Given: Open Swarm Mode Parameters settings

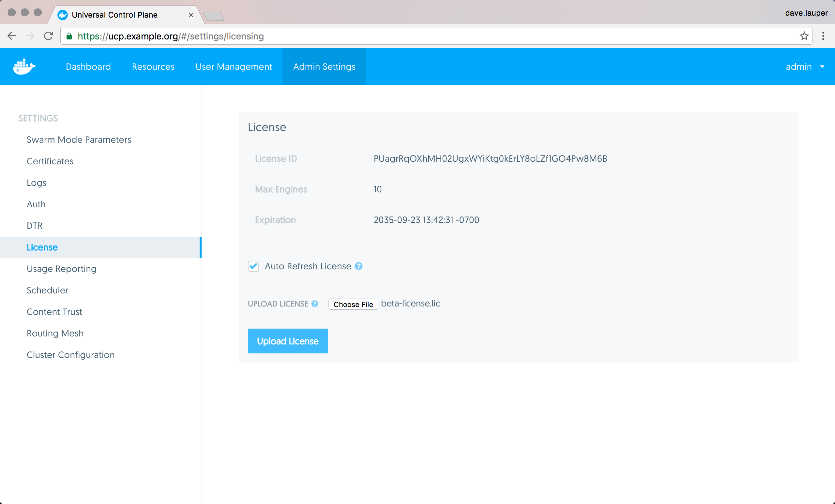Looking at the screenshot, I should 79,140.
